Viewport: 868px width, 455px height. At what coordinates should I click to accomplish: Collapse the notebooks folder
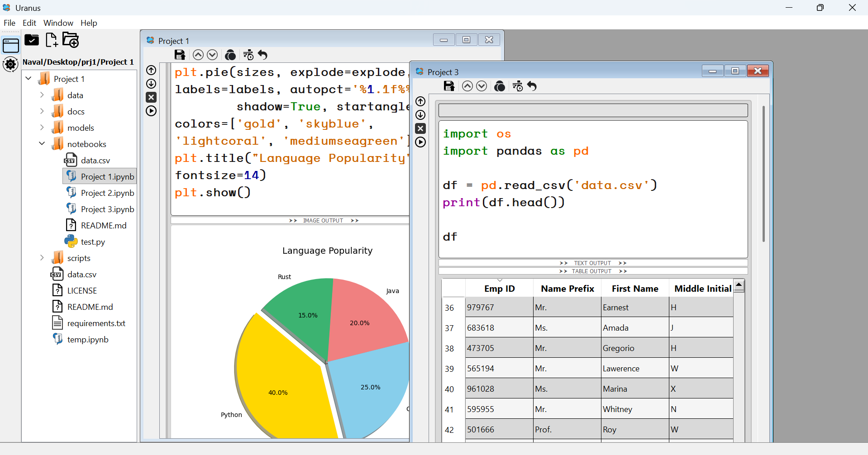click(42, 144)
